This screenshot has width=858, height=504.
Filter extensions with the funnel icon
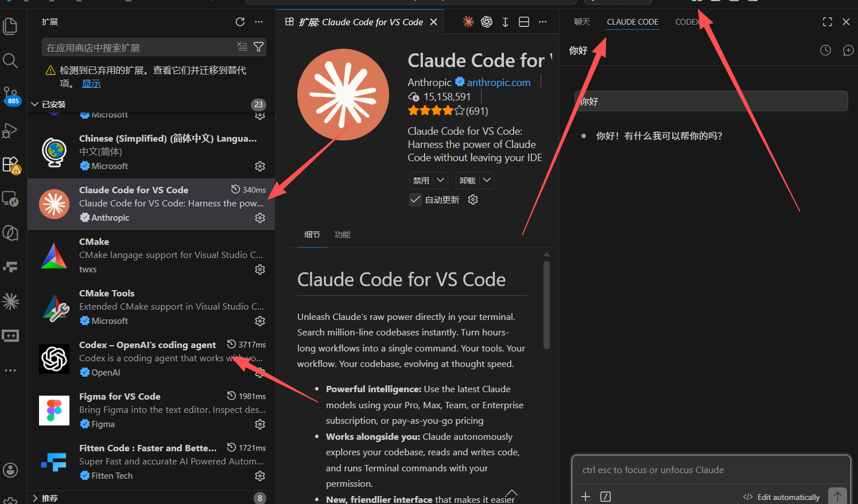(259, 46)
